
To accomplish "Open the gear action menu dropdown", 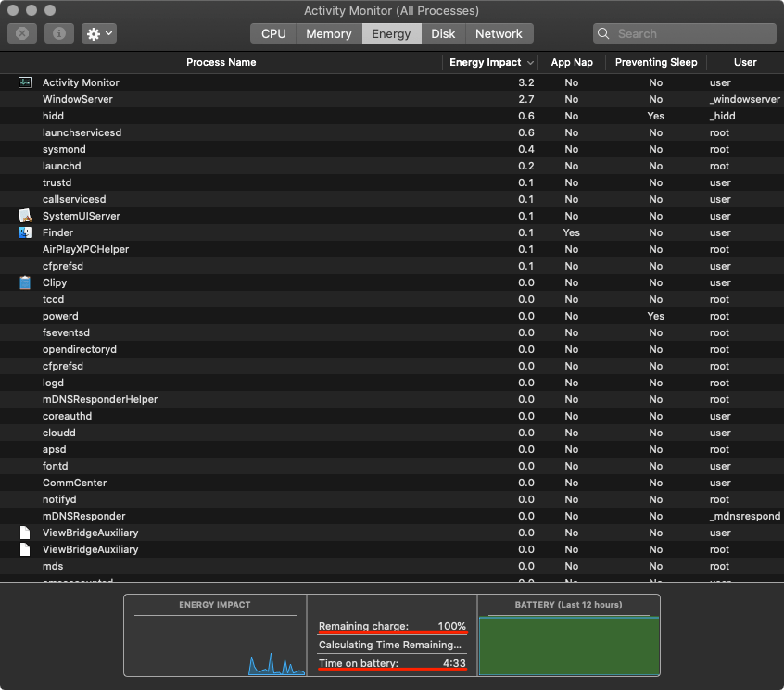I will point(99,33).
